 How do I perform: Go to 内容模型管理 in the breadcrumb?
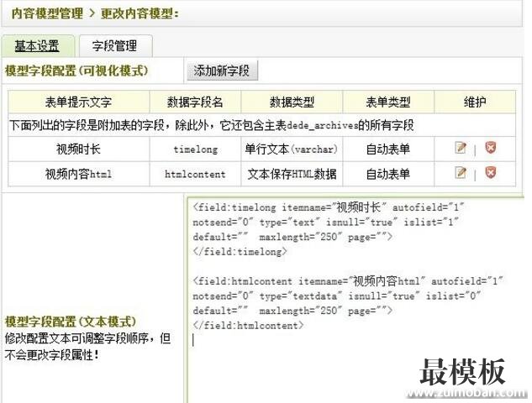[x=47, y=13]
